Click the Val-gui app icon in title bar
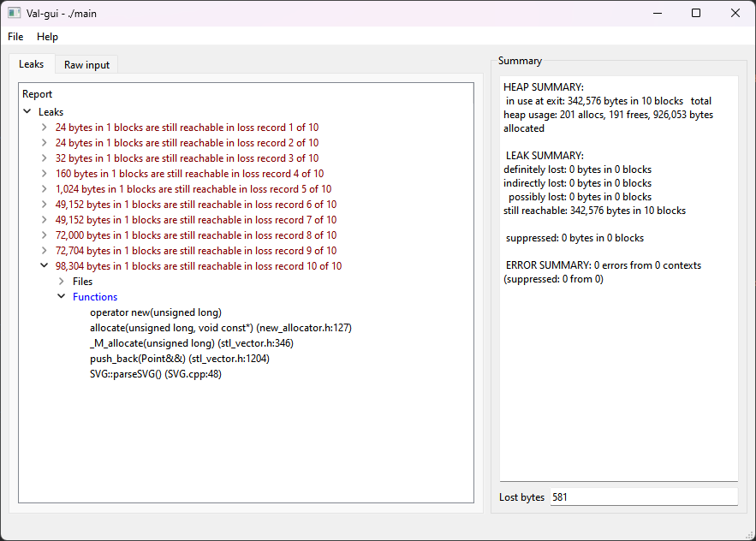756x541 pixels. (14, 13)
